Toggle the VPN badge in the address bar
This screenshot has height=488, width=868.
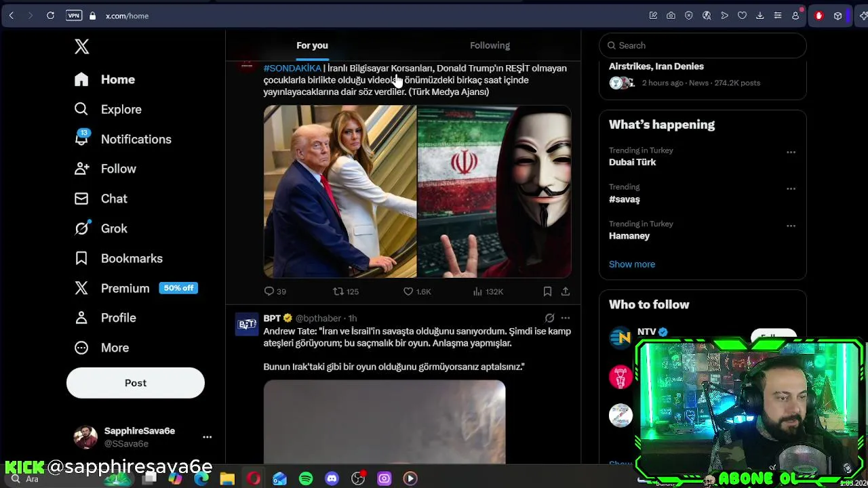(x=74, y=16)
